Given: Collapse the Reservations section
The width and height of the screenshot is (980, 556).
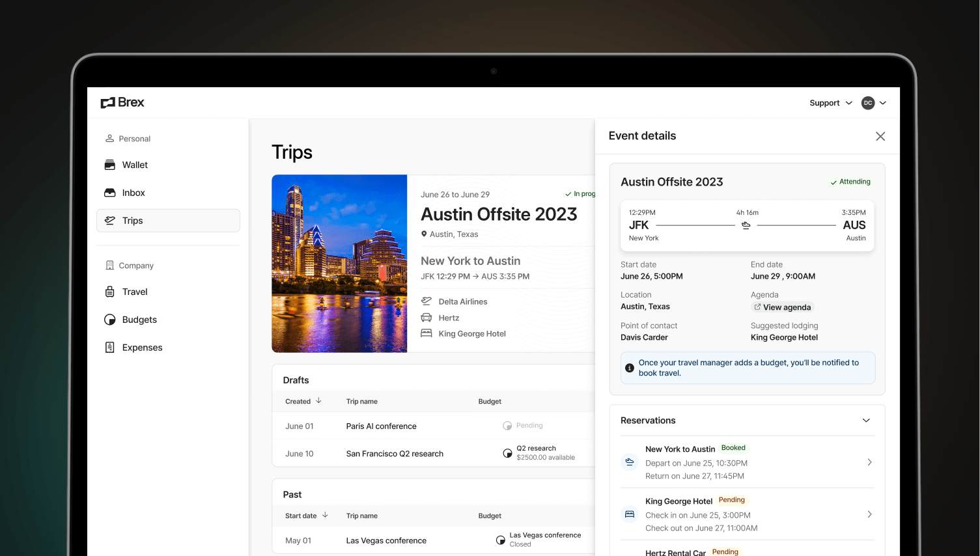Looking at the screenshot, I should [866, 421].
